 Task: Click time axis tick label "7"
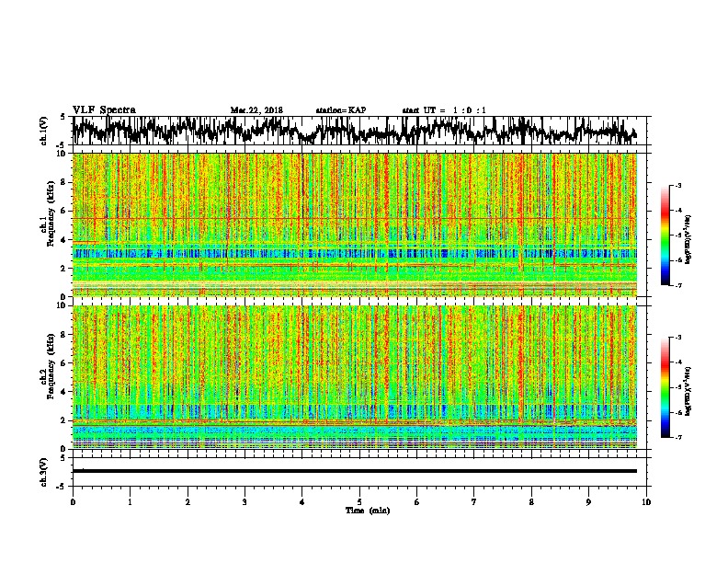[x=474, y=502]
